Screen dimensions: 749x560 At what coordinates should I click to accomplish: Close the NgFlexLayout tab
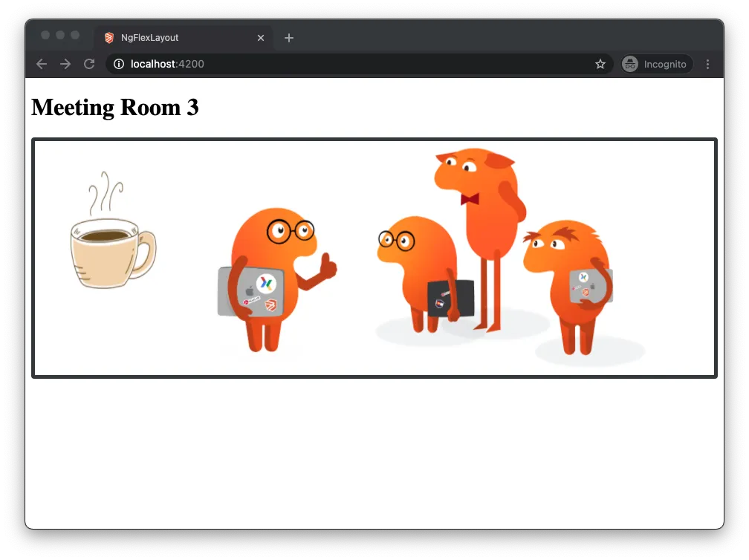coord(261,38)
